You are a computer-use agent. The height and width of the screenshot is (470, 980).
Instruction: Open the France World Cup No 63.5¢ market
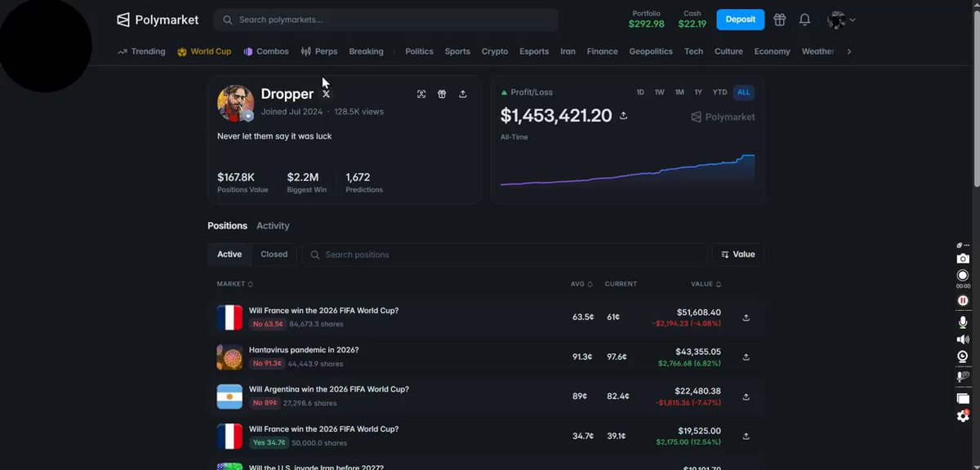[323, 311]
